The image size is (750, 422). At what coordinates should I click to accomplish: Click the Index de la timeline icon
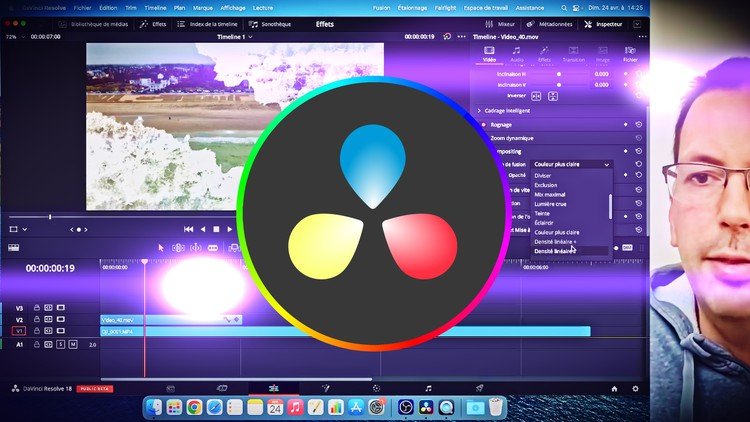coord(205,23)
